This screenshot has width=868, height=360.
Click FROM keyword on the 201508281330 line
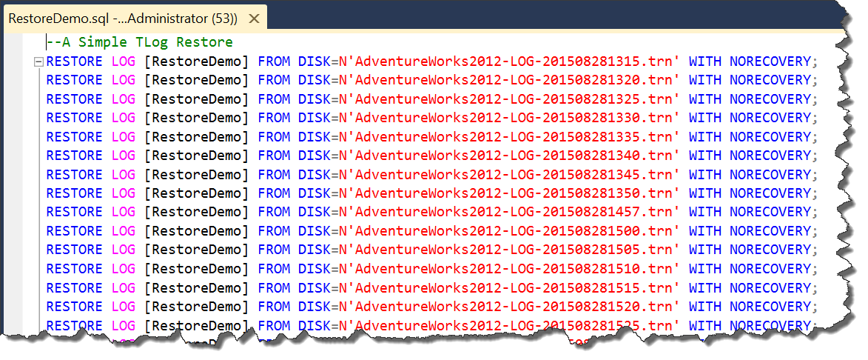[274, 118]
